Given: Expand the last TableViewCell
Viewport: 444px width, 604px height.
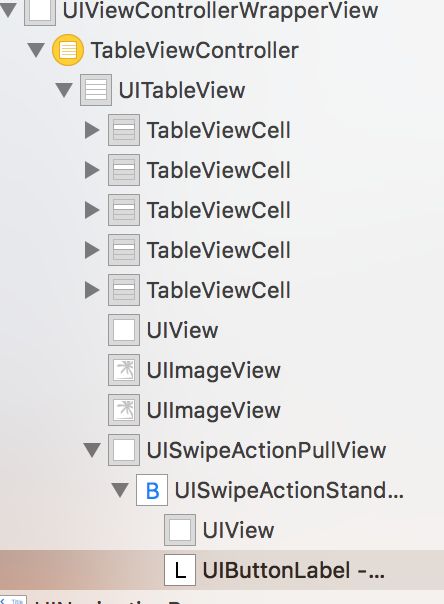Looking at the screenshot, I should click(92, 290).
